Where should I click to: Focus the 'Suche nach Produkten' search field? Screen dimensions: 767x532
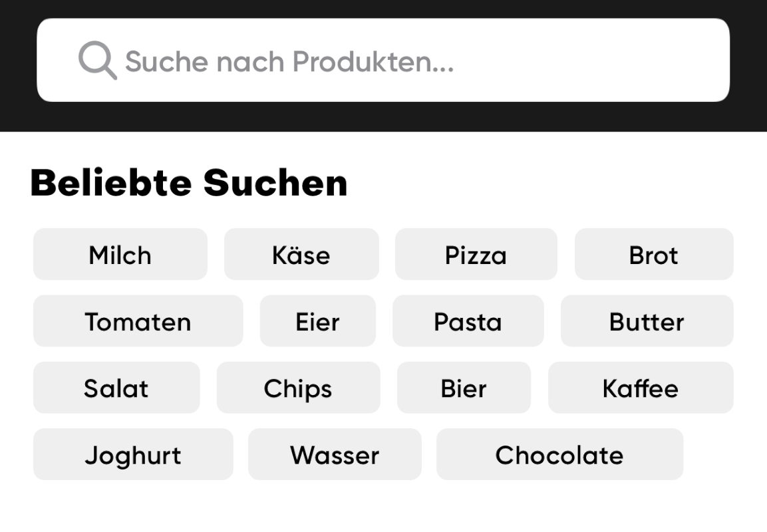click(383, 60)
